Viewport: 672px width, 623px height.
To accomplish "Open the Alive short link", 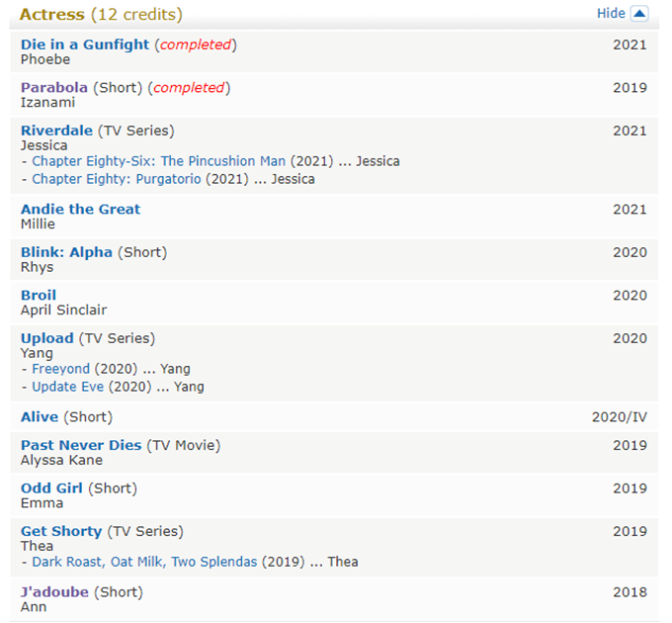I will [x=40, y=416].
